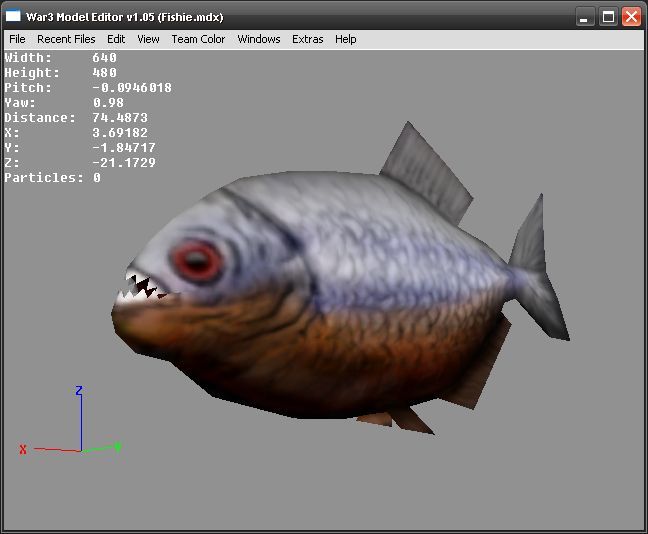Click the Z value -21.1729
This screenshot has width=648, height=534.
coord(124,163)
